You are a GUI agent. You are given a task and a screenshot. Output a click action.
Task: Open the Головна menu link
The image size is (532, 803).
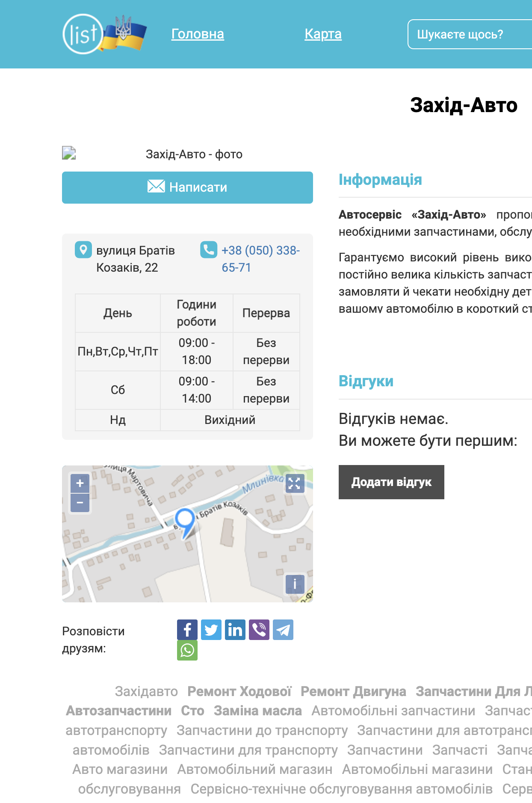[x=198, y=34]
